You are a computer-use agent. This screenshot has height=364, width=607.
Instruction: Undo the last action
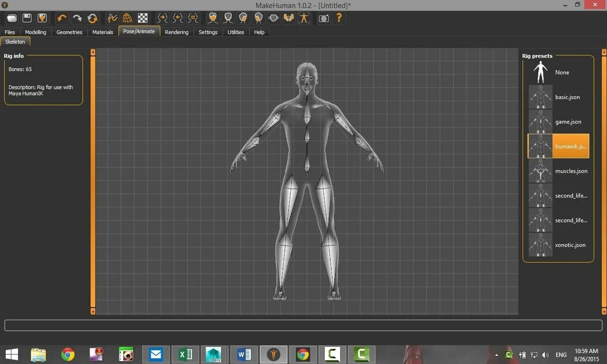(x=62, y=18)
